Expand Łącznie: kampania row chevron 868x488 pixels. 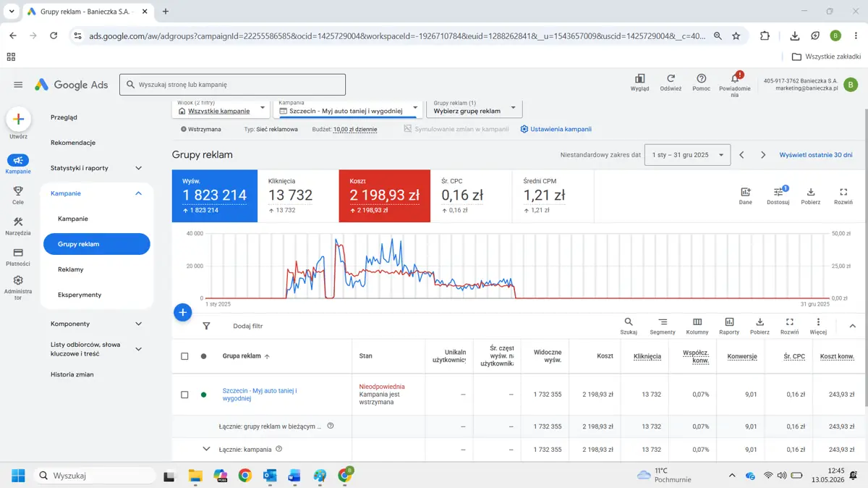coord(206,449)
